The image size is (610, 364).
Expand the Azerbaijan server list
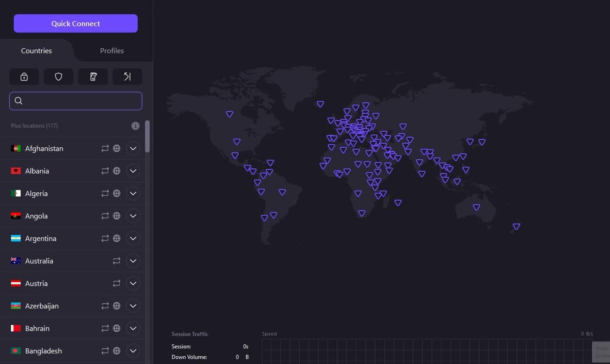point(133,306)
